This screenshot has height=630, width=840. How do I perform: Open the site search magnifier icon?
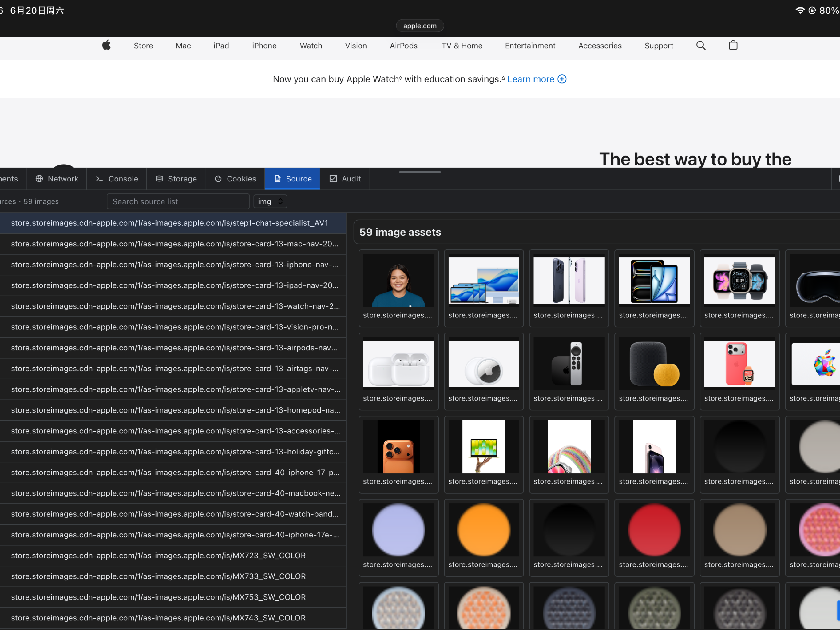(701, 46)
